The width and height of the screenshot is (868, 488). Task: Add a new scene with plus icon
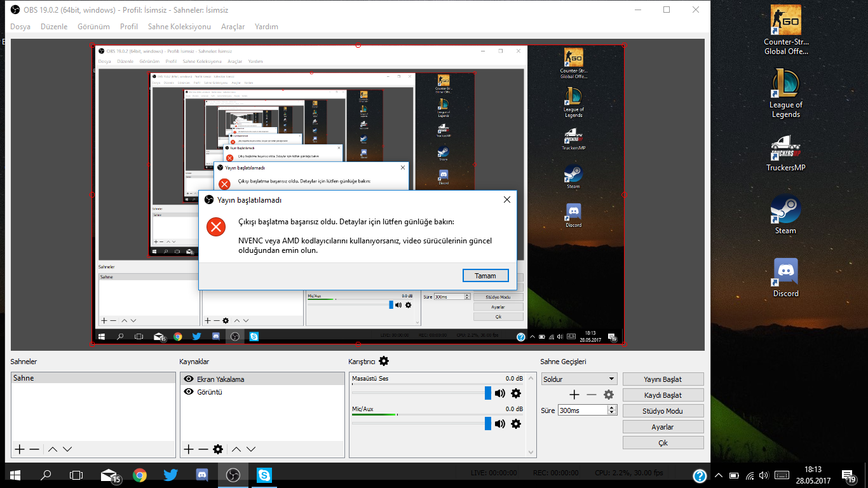tap(20, 449)
